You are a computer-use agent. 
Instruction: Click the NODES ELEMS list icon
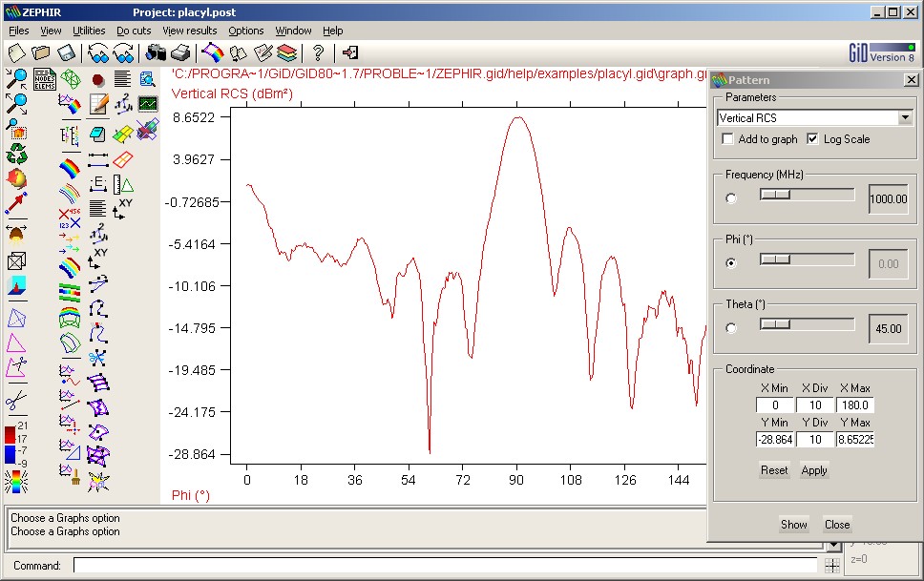pyautogui.click(x=44, y=79)
